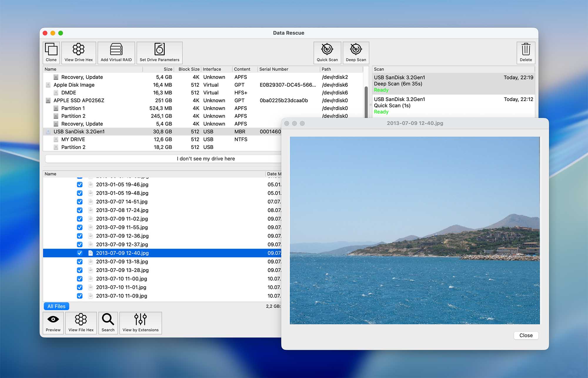
Task: Select the Deep Scan result from 22:19
Action: 426,83
